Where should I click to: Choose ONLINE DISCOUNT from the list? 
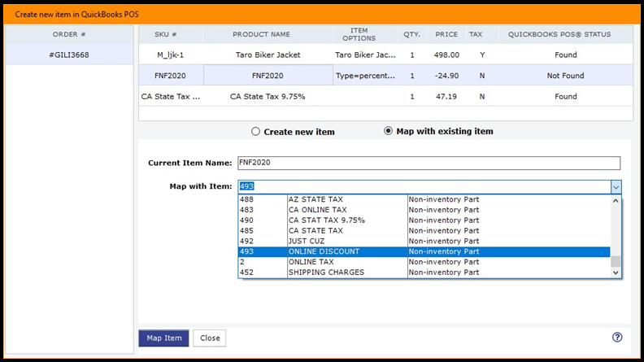[324, 252]
